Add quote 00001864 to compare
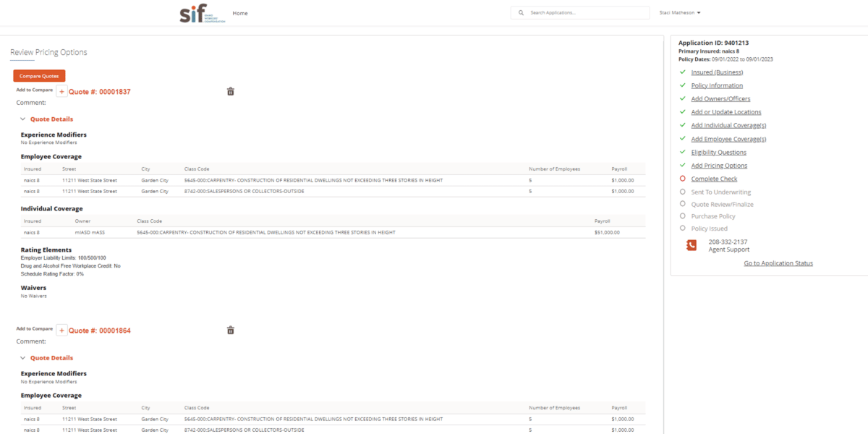868x434 pixels. point(61,330)
